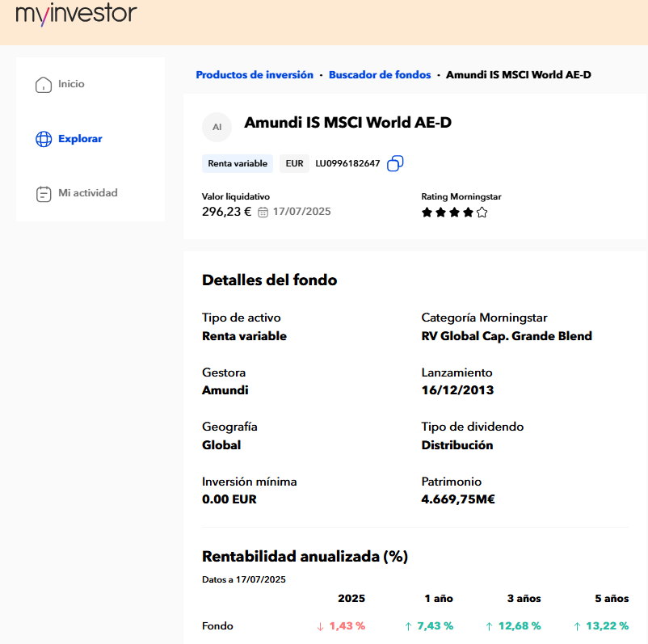Viewport: 648px width, 644px height.
Task: Click the Gestora value Amundi
Action: click(x=225, y=390)
